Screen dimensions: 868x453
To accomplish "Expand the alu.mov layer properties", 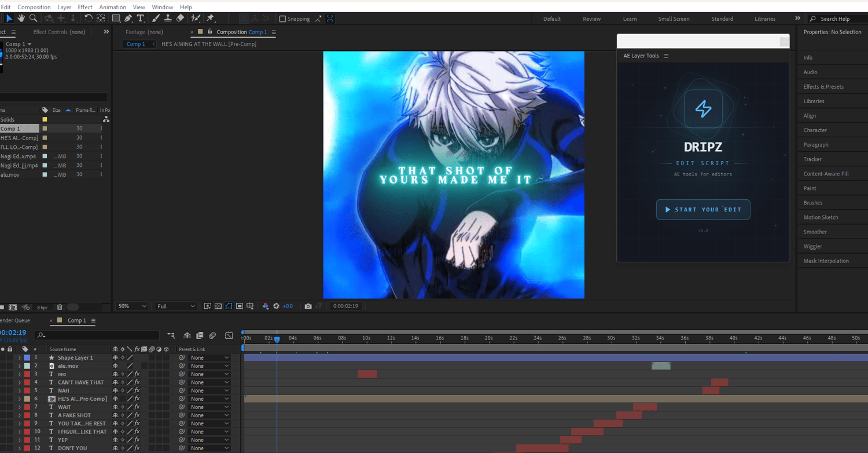I will (19, 366).
